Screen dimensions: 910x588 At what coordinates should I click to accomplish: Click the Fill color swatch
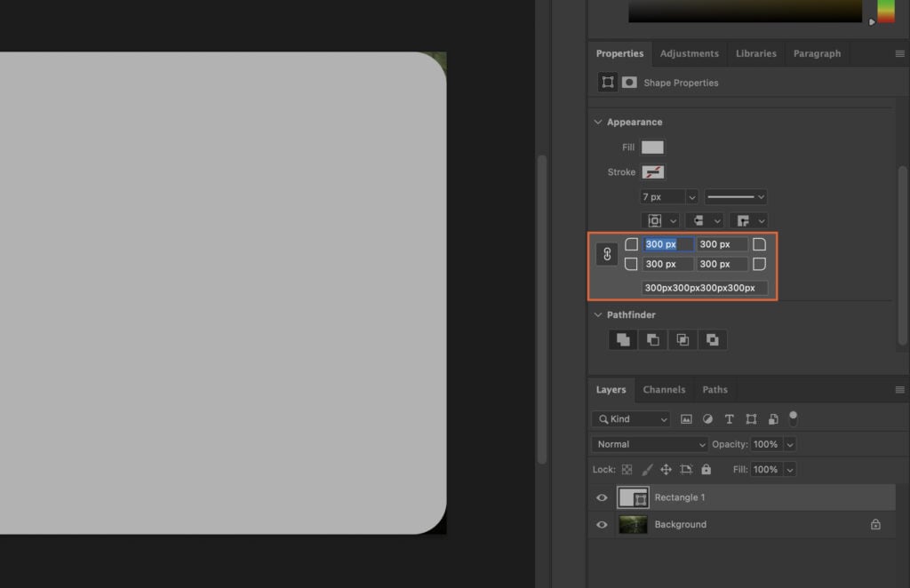click(x=651, y=147)
